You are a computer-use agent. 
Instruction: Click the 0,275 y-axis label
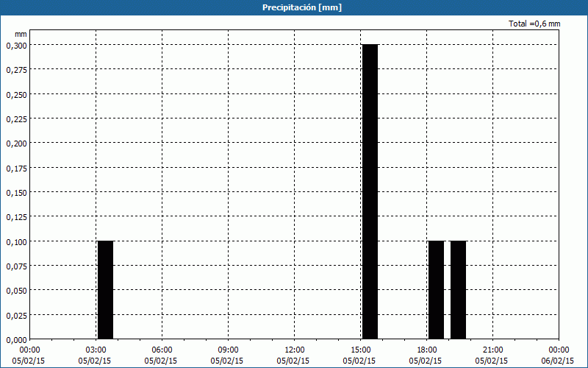tap(16, 69)
